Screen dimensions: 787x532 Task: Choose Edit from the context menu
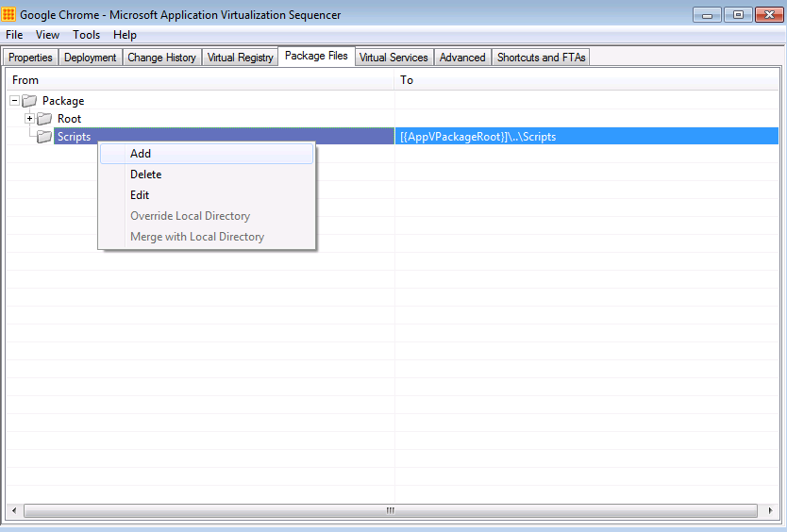pos(207,194)
